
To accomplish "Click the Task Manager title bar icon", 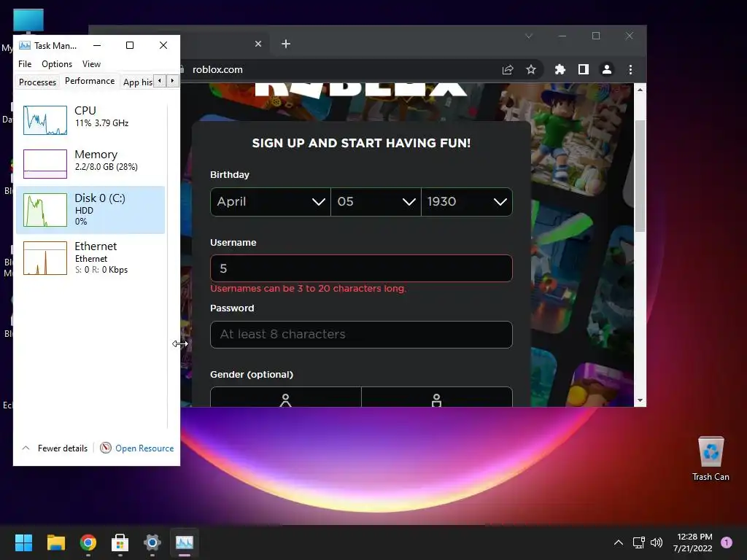I will pos(25,45).
